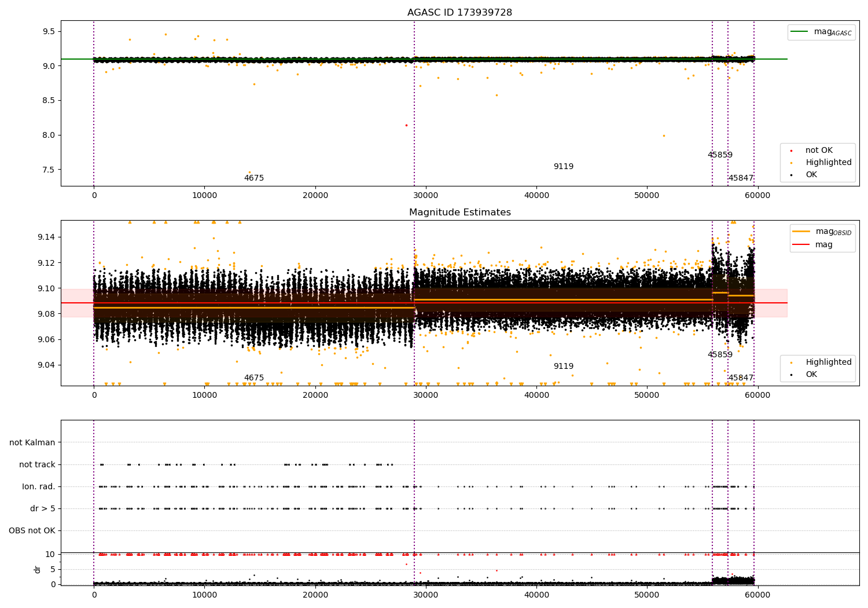Click the 9119 annotation in AGASC plot
The height and width of the screenshot is (608, 868).
coord(563,167)
